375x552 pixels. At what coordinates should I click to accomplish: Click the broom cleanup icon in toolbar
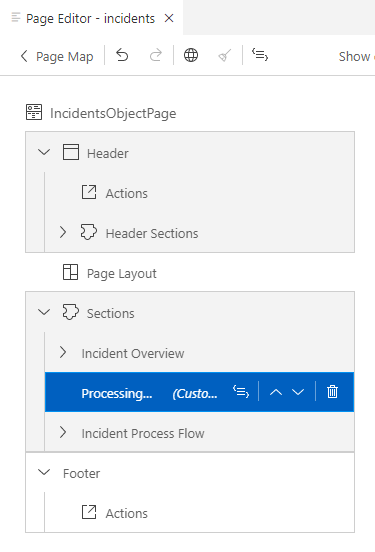coord(225,56)
